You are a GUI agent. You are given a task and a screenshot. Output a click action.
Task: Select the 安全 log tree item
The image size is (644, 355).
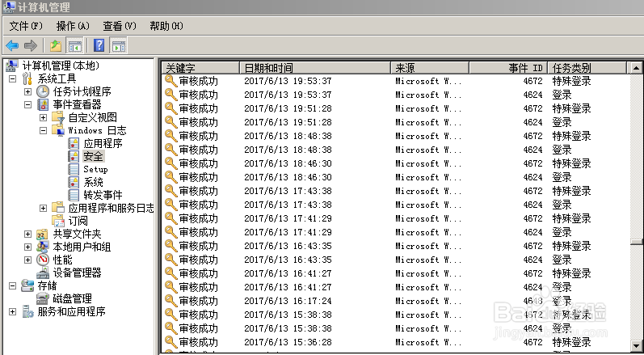coord(93,156)
